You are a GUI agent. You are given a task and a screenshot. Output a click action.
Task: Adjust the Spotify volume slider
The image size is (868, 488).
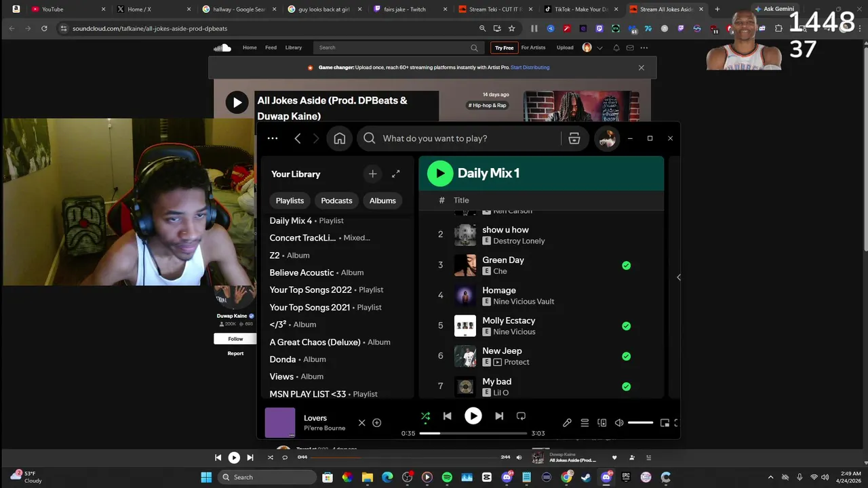click(x=640, y=423)
